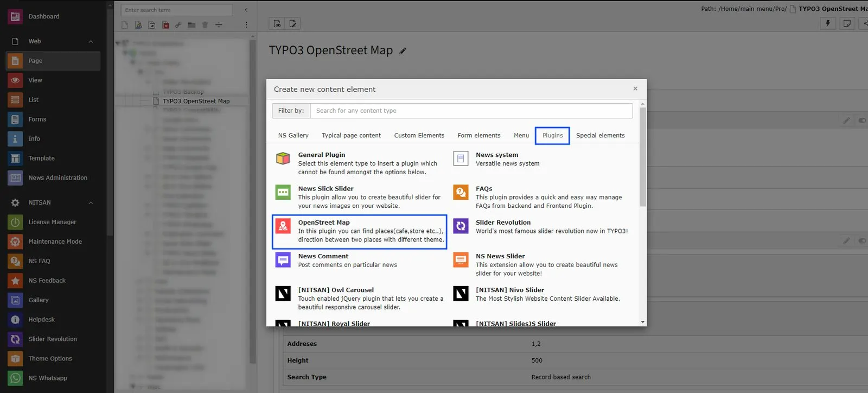Viewport: 868px width, 393px height.
Task: Open the Page module
Action: point(53,61)
